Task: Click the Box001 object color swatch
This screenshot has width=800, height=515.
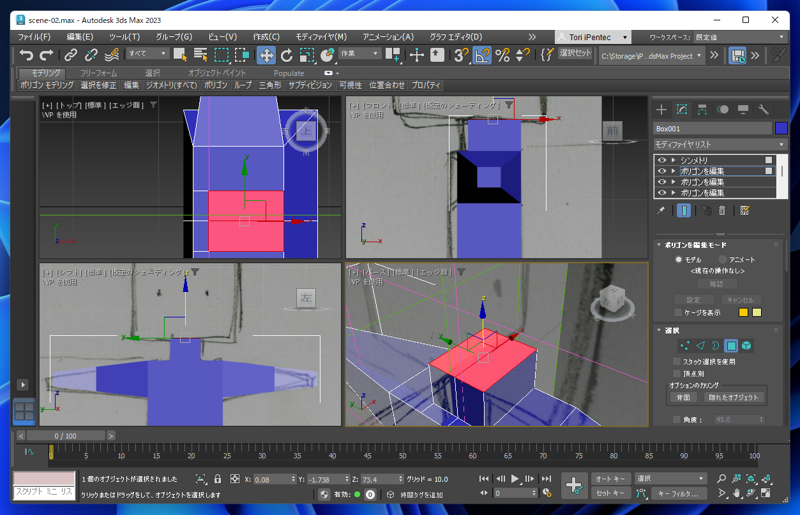Action: tap(781, 128)
